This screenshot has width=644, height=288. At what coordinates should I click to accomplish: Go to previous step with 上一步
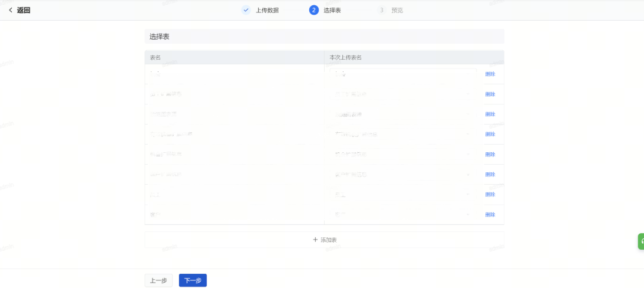pyautogui.click(x=158, y=280)
